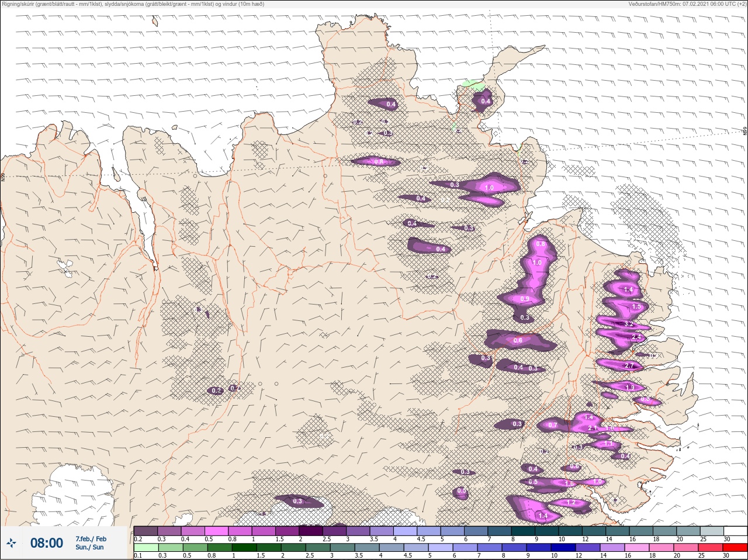Click the 1.2 precipitation value on the map
Screen dimensions: 748x560
point(572,503)
